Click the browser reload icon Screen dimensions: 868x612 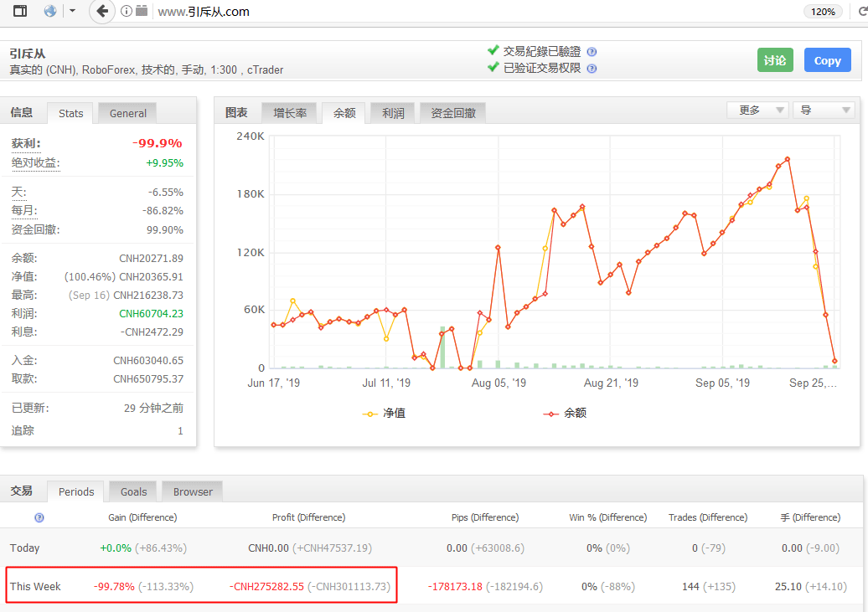(862, 11)
